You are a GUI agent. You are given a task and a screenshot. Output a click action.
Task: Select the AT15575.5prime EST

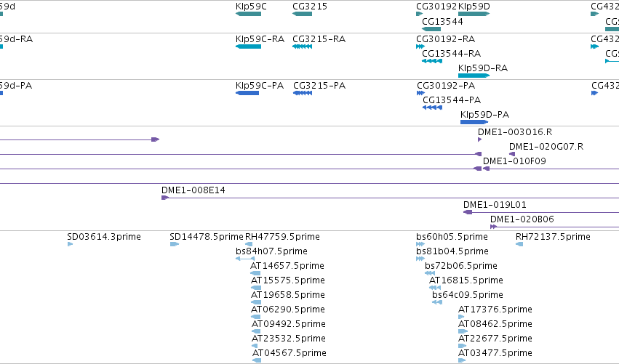(256, 288)
